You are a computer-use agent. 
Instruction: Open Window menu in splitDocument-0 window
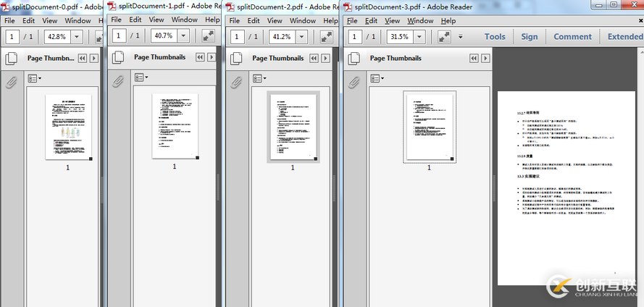click(78, 20)
